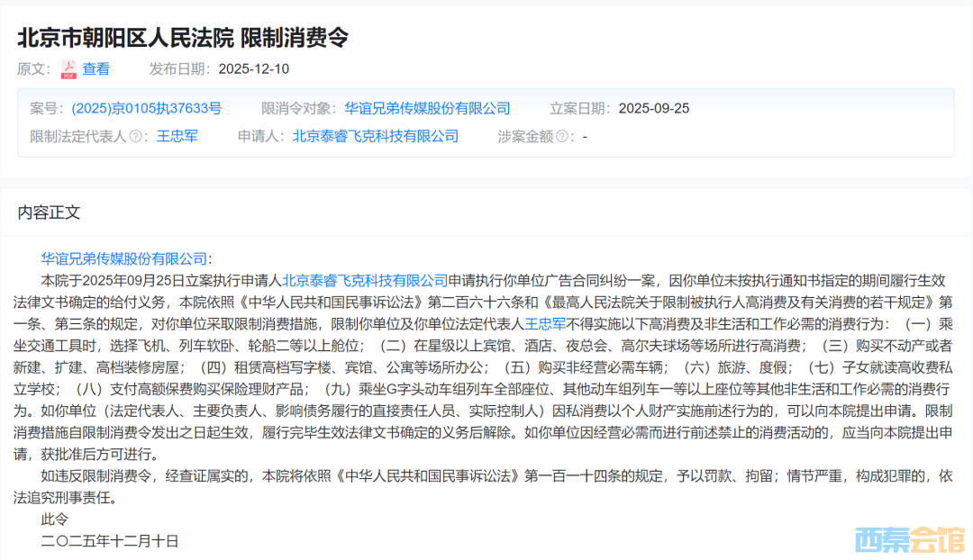Screen dimensions: 973x560
Task: Click the 此令 closing line
Action: tap(54, 519)
